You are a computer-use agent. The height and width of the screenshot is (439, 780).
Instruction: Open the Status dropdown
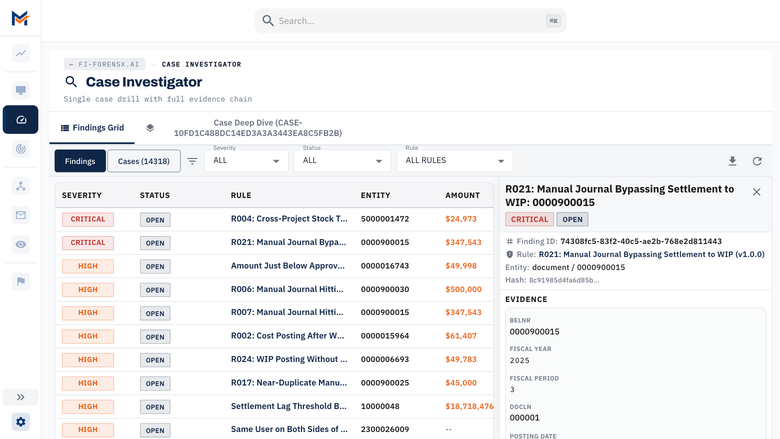(x=342, y=161)
